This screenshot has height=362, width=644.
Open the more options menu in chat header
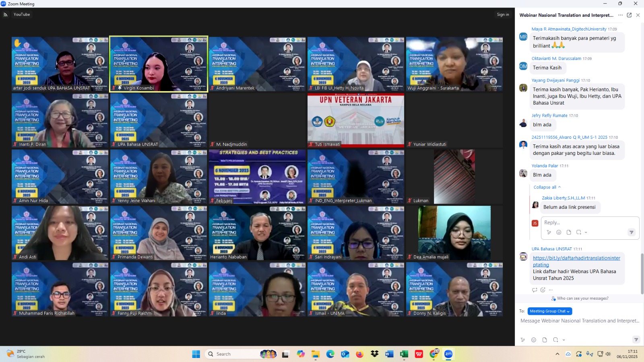[x=620, y=15]
